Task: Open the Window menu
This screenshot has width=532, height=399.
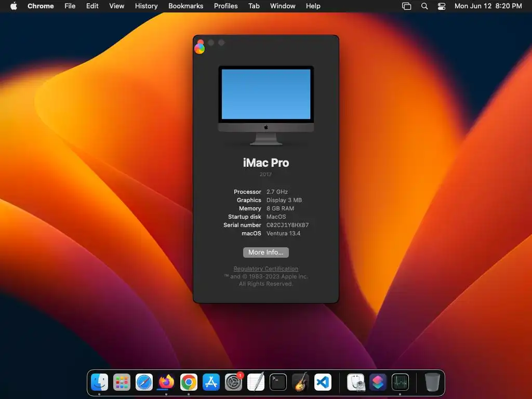Action: (283, 6)
